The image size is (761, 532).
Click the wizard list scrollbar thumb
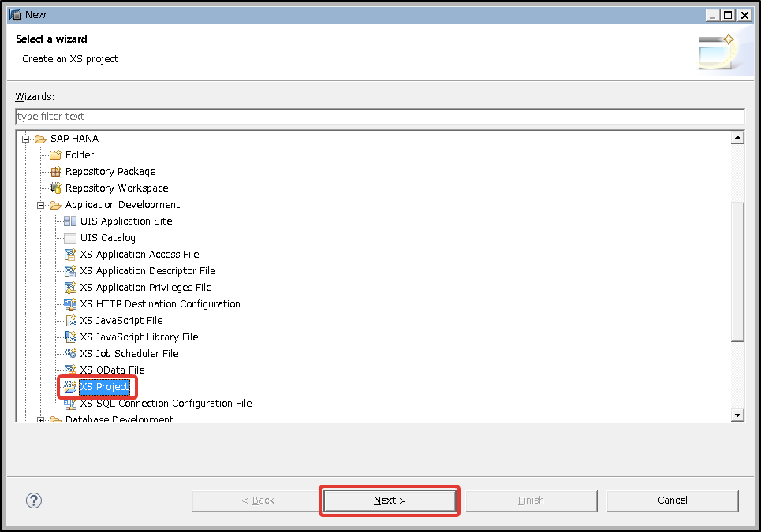[x=737, y=272]
